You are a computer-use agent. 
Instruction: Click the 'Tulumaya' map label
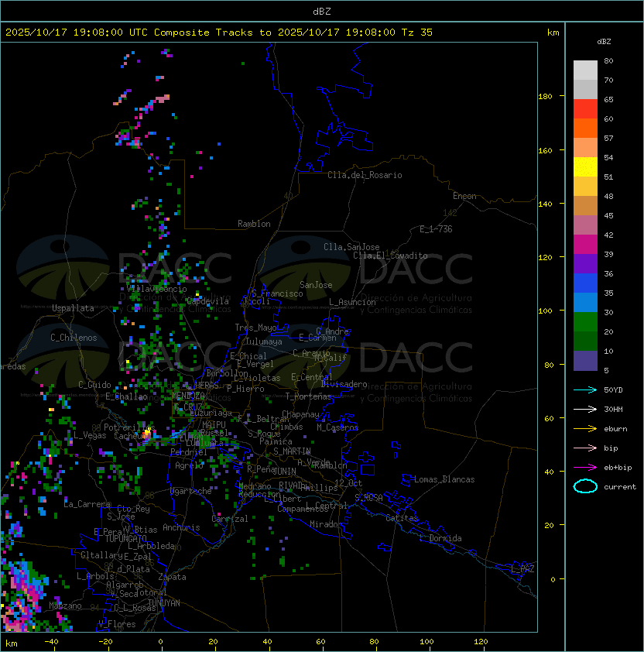click(264, 341)
